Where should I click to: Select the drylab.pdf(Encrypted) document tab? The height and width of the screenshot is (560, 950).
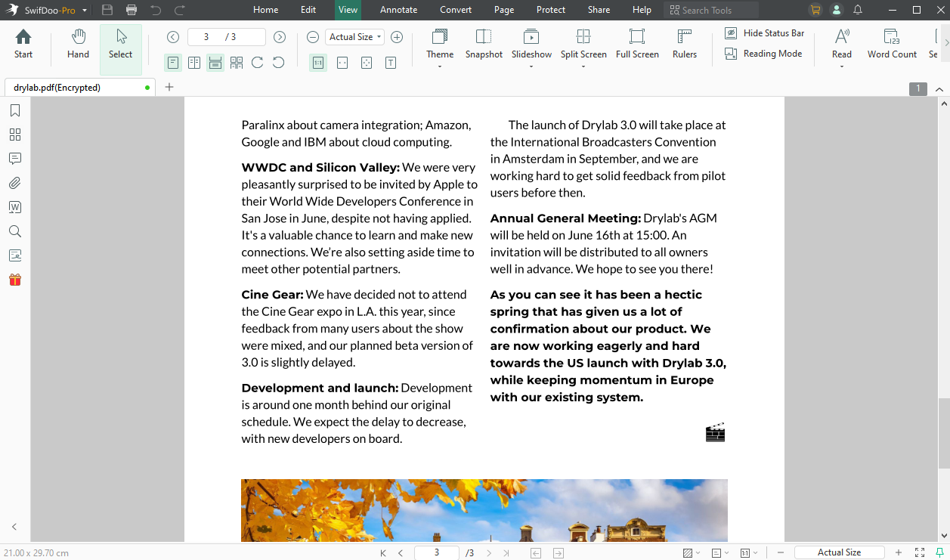79,87
